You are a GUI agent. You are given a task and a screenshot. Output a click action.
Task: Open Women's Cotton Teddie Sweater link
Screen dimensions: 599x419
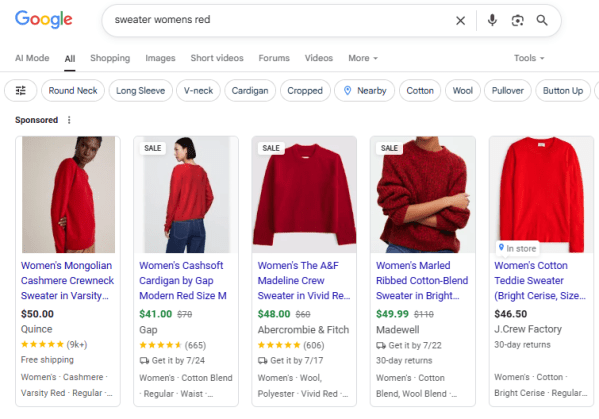[540, 281]
